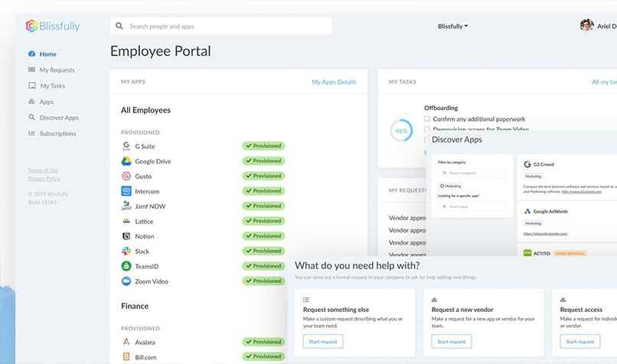Screen dimensions: 617x364
Task: Select the Notion app icon
Action: point(126,236)
